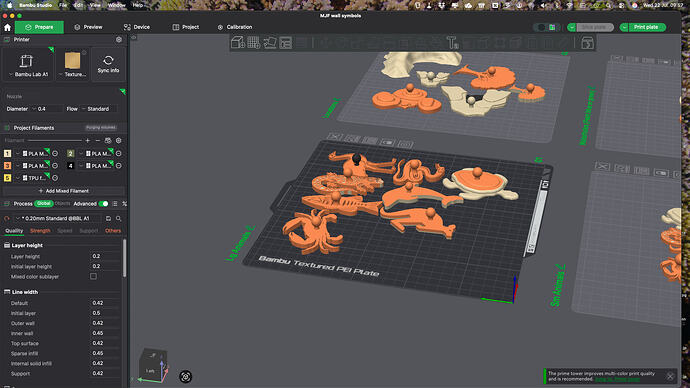Image resolution: width=690 pixels, height=388 pixels.
Task: Edit filament 3 preset icon
Action: point(55,166)
